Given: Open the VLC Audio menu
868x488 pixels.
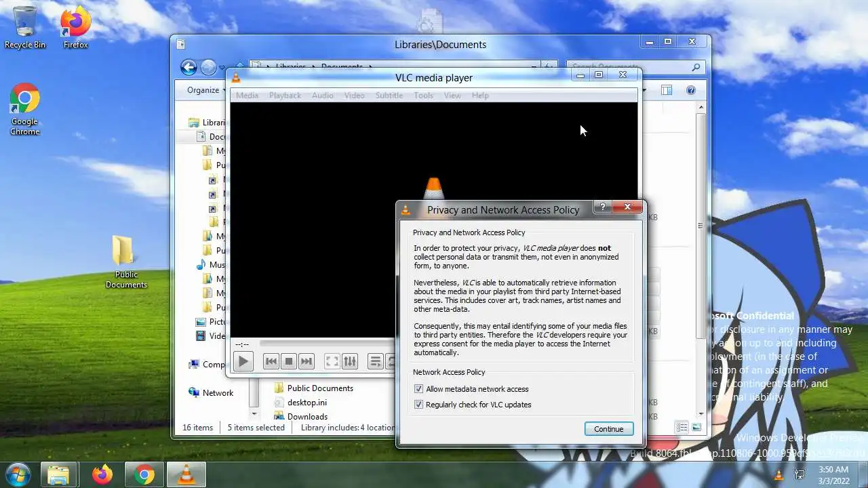Looking at the screenshot, I should [x=322, y=96].
